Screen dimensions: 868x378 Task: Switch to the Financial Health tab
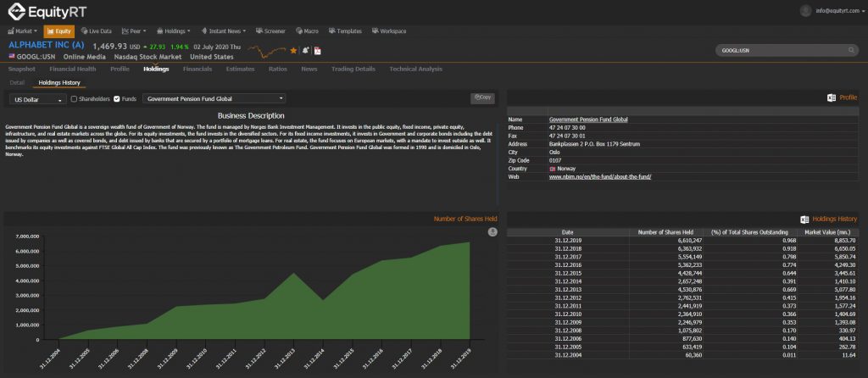click(x=73, y=69)
